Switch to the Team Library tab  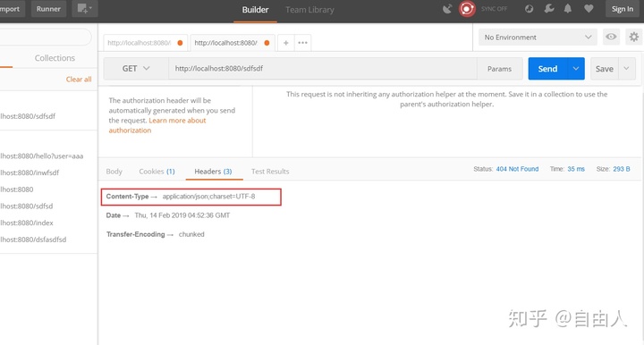pos(309,10)
